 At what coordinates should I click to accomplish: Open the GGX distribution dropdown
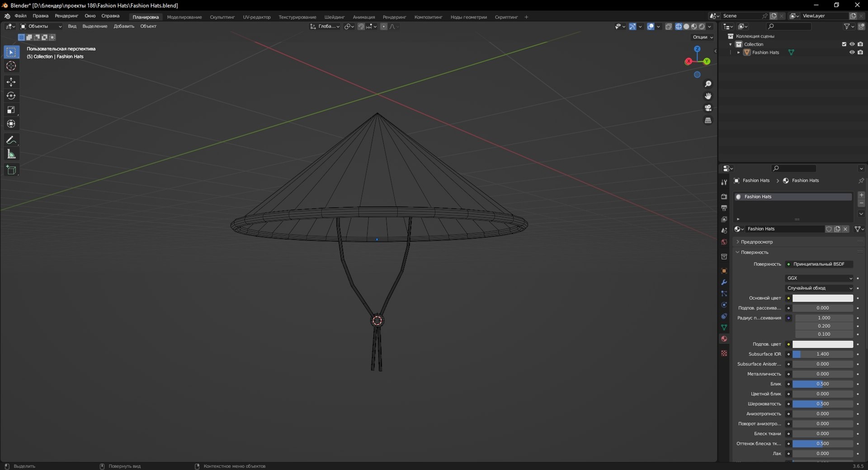819,278
